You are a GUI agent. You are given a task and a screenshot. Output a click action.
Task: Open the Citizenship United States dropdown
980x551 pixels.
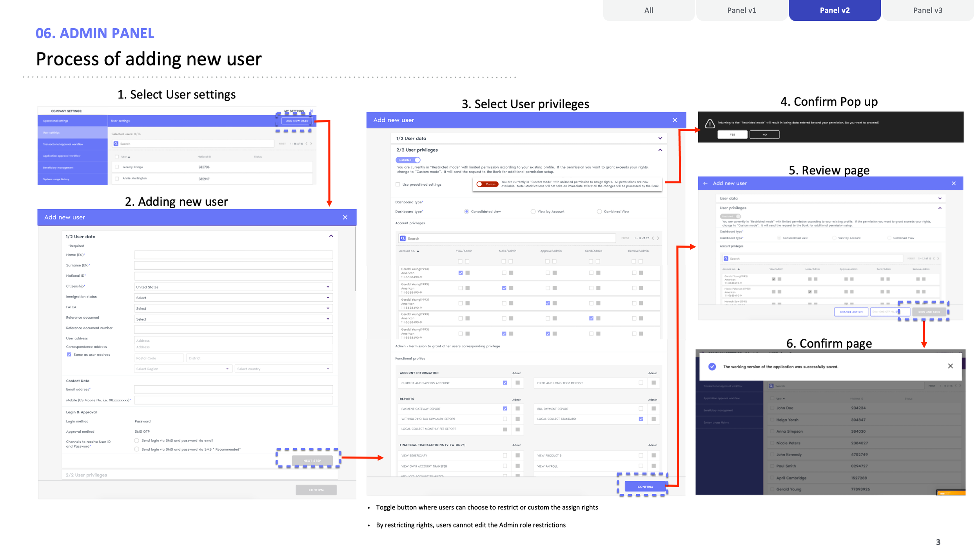click(233, 287)
